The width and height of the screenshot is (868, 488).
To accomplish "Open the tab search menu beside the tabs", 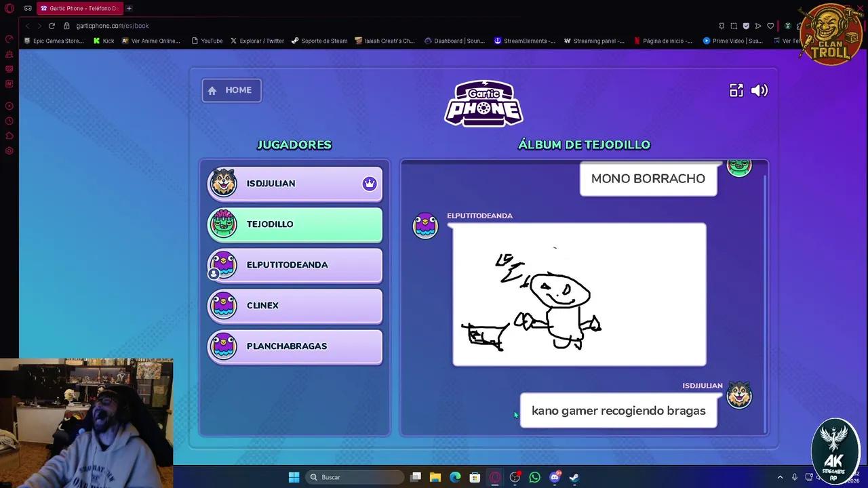I will [x=28, y=8].
